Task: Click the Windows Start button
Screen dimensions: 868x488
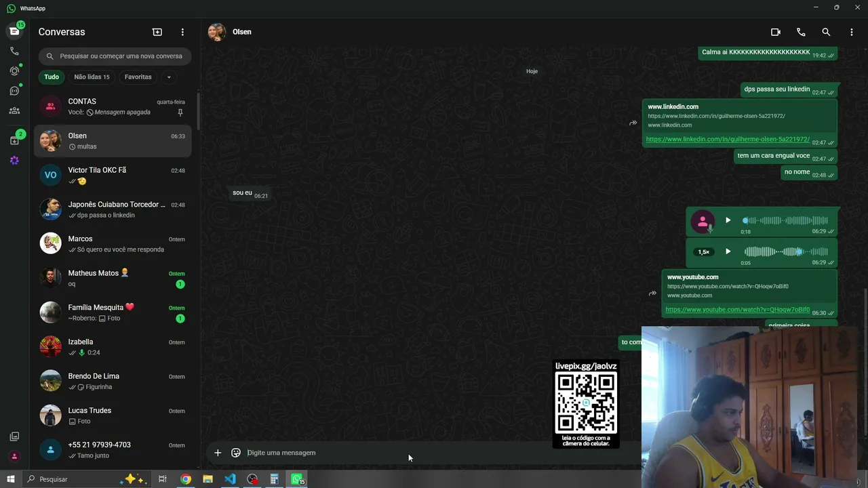Action: (x=11, y=479)
